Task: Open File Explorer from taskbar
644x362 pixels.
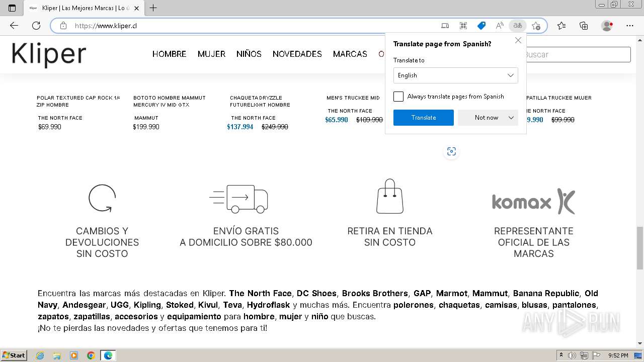Action: tap(57, 355)
